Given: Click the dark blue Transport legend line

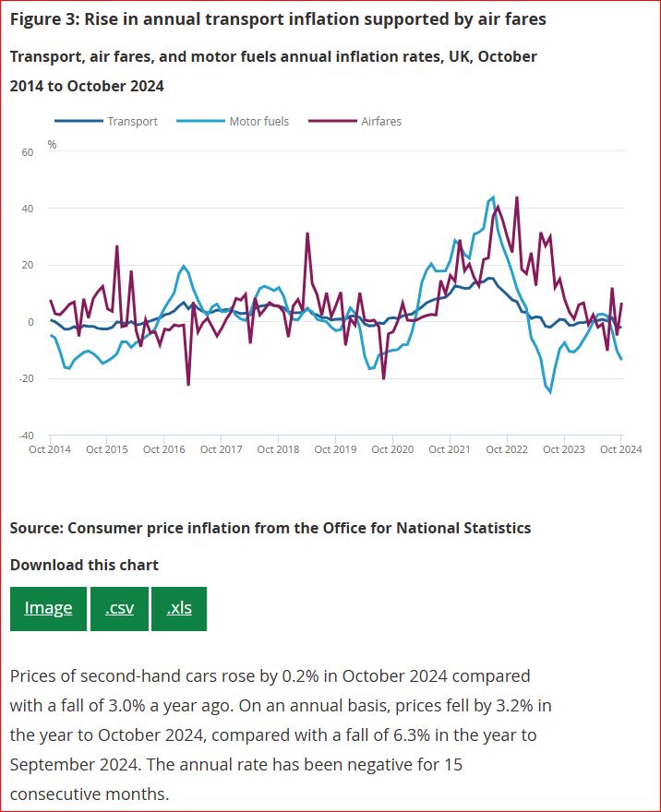Looking at the screenshot, I should 78,121.
